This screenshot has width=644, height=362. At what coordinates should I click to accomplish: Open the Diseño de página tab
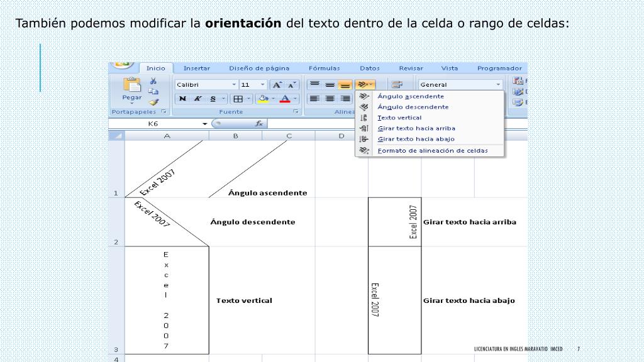pos(259,68)
